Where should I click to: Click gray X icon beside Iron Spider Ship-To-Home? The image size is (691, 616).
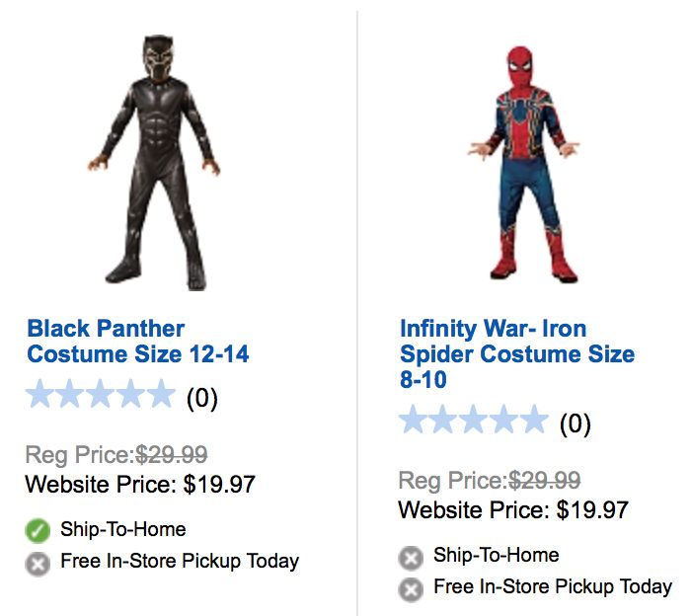click(x=411, y=558)
